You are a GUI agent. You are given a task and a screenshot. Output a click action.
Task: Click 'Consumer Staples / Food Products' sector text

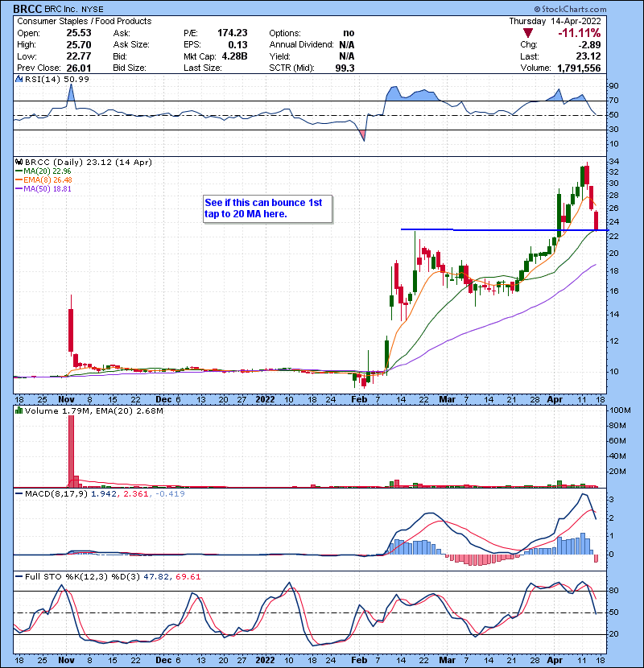(85, 21)
